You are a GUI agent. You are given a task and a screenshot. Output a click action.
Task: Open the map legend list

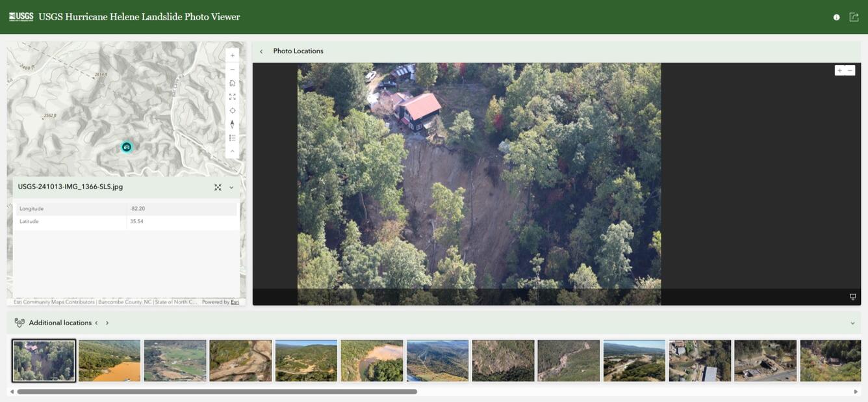(232, 138)
